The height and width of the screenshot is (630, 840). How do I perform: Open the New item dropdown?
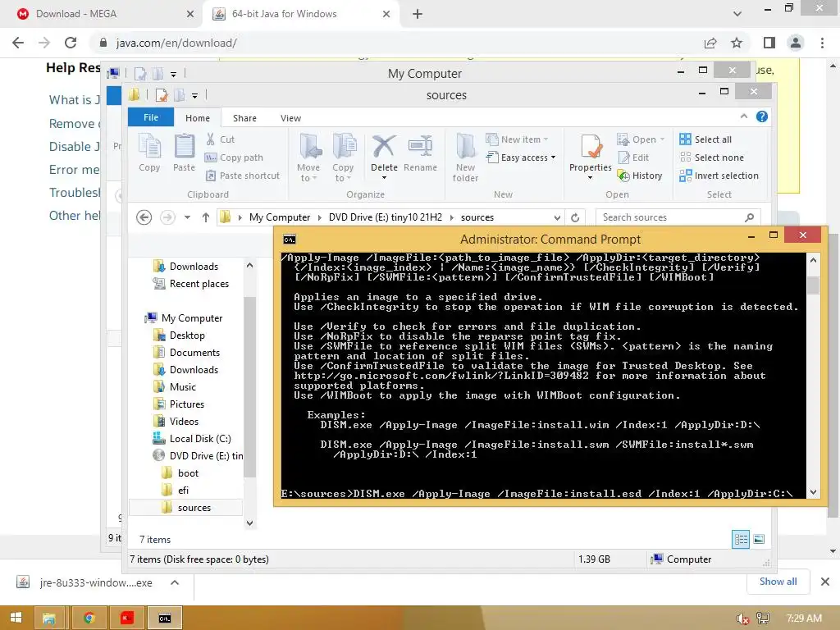518,139
